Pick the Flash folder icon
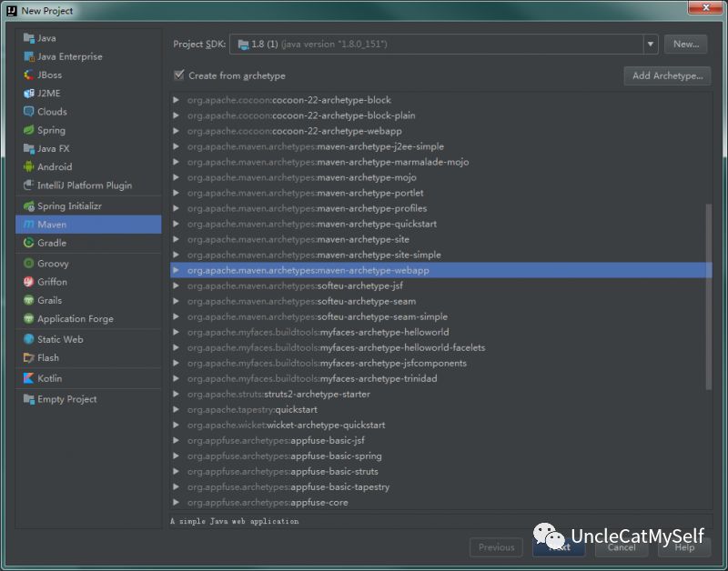 coord(29,357)
